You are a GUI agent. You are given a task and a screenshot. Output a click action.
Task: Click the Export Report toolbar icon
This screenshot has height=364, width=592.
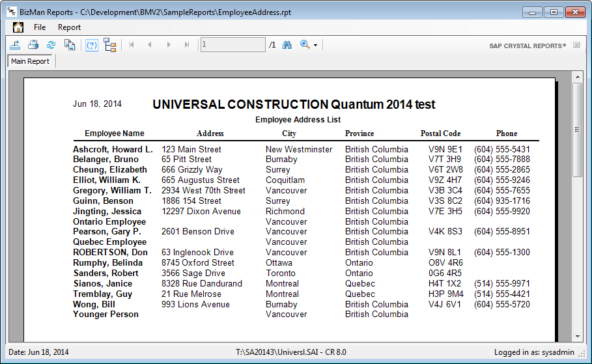(x=15, y=45)
